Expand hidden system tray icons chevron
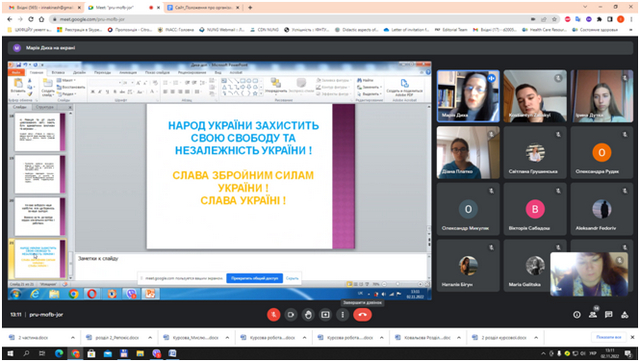640x362 pixels. (x=543, y=353)
